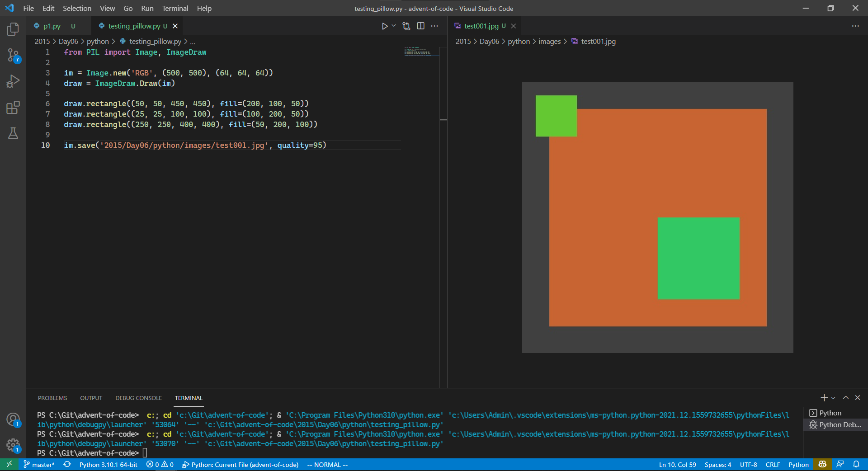Screen dimensions: 868x471
Task: Click Ln 10, Col 59 indicator
Action: coord(677,465)
